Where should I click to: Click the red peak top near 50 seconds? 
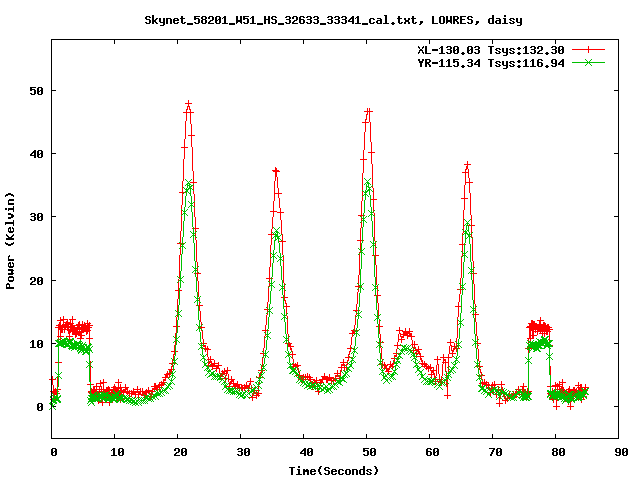point(369,111)
